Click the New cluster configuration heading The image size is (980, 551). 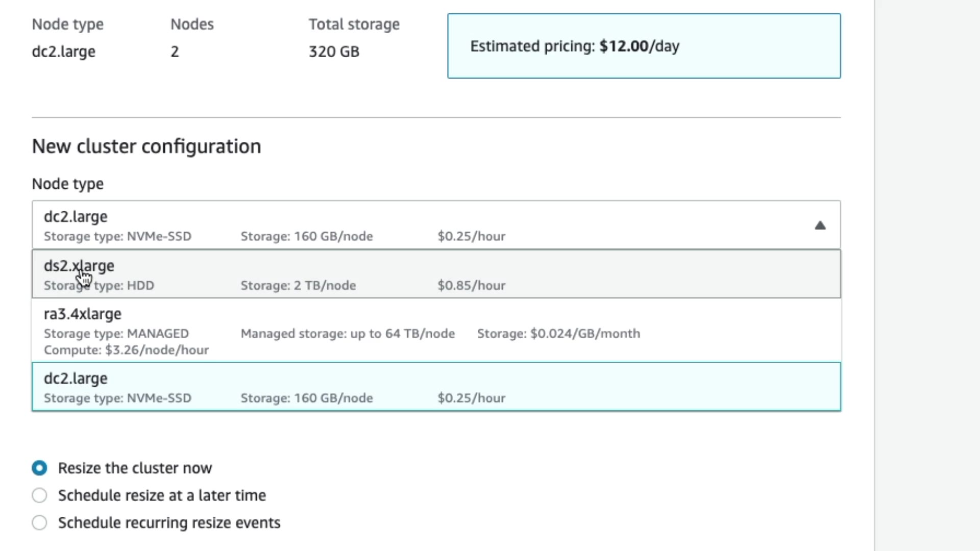pos(146,146)
